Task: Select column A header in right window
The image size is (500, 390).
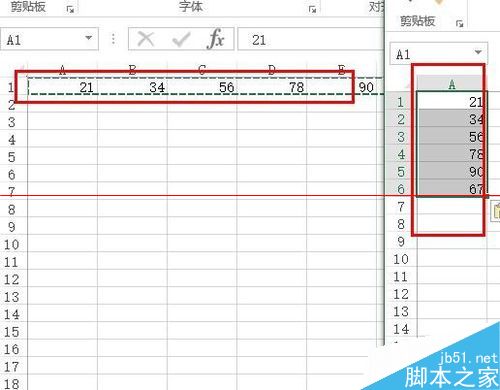Action: (452, 84)
